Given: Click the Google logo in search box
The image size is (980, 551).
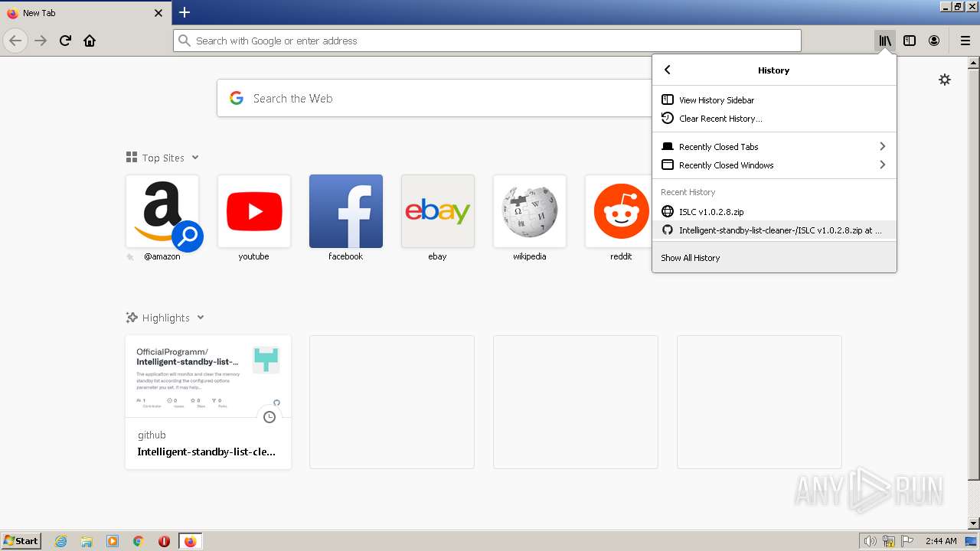Looking at the screenshot, I should coord(237,98).
